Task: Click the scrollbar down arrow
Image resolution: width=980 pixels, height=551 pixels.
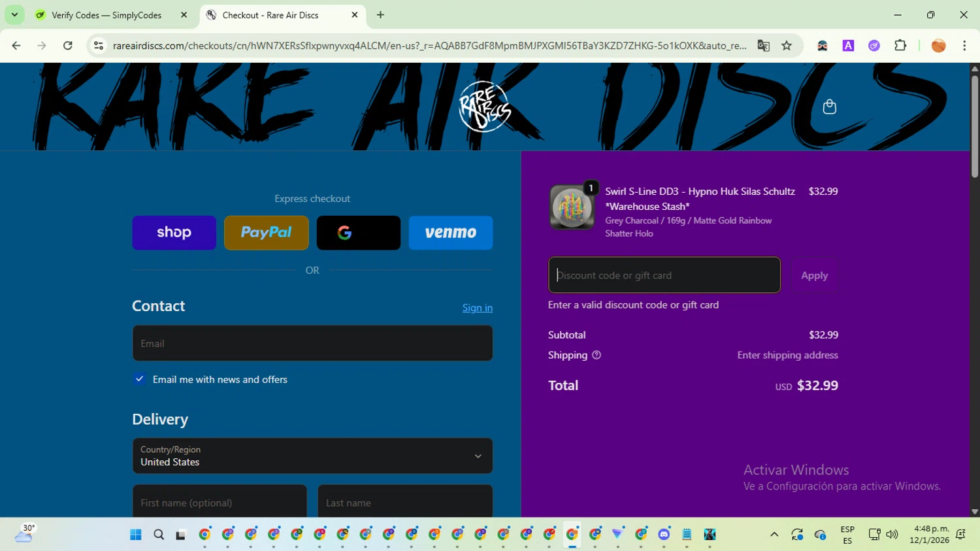Action: (x=975, y=512)
